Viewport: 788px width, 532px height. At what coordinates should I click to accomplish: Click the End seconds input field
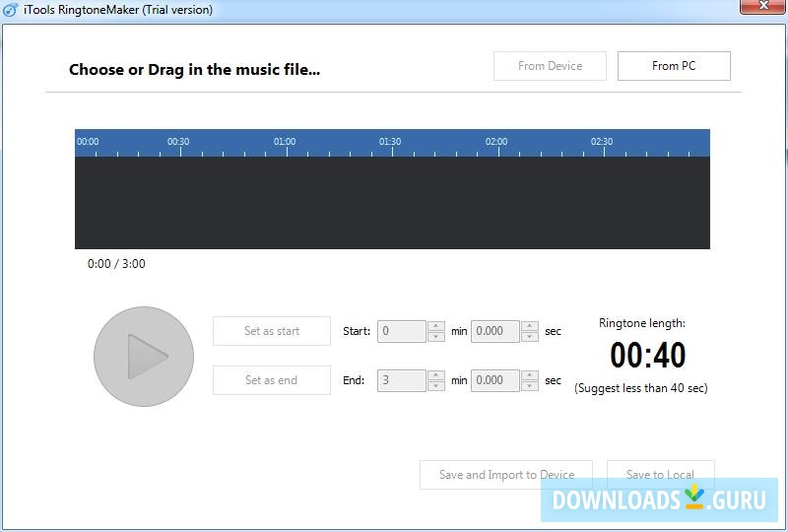point(495,380)
